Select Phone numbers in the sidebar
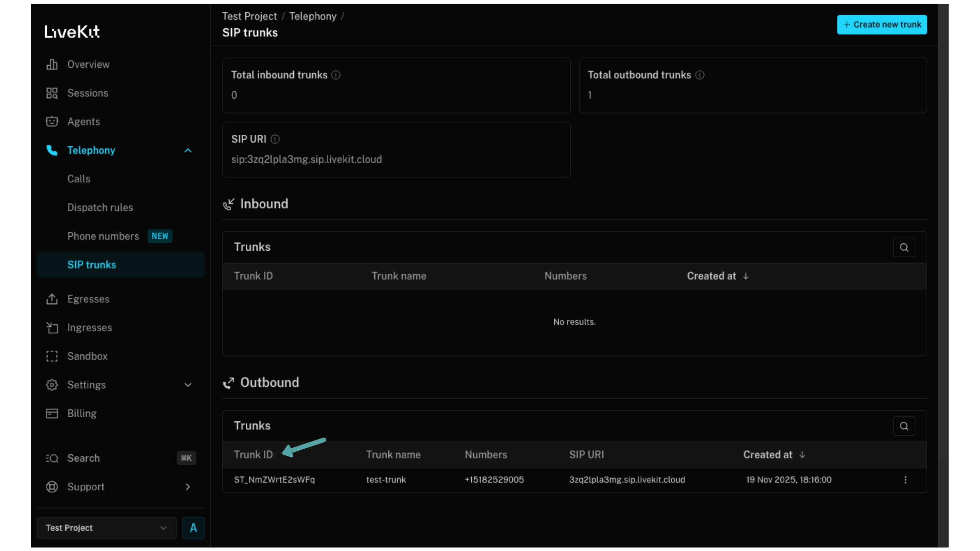Viewport: 980px width, 551px height. (x=103, y=236)
